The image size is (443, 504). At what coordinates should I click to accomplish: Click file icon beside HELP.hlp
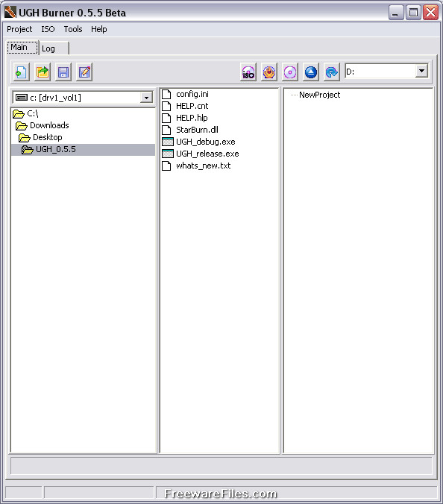pos(166,118)
